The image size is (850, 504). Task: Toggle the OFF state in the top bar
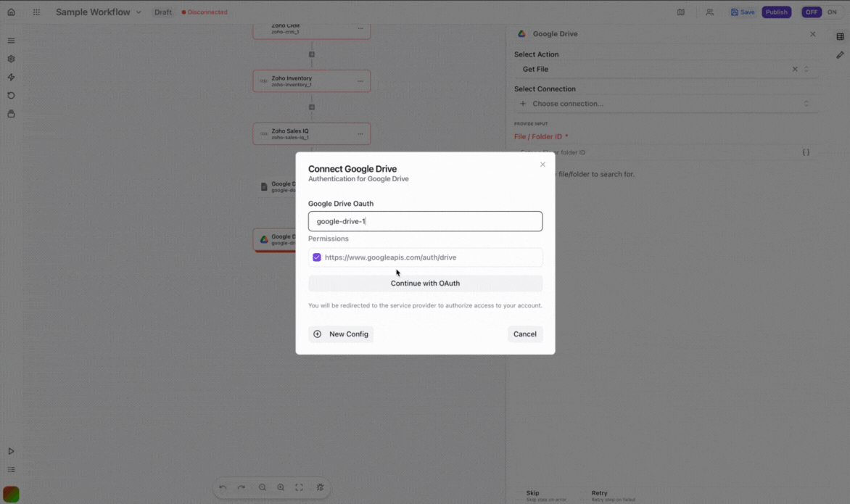coord(812,12)
